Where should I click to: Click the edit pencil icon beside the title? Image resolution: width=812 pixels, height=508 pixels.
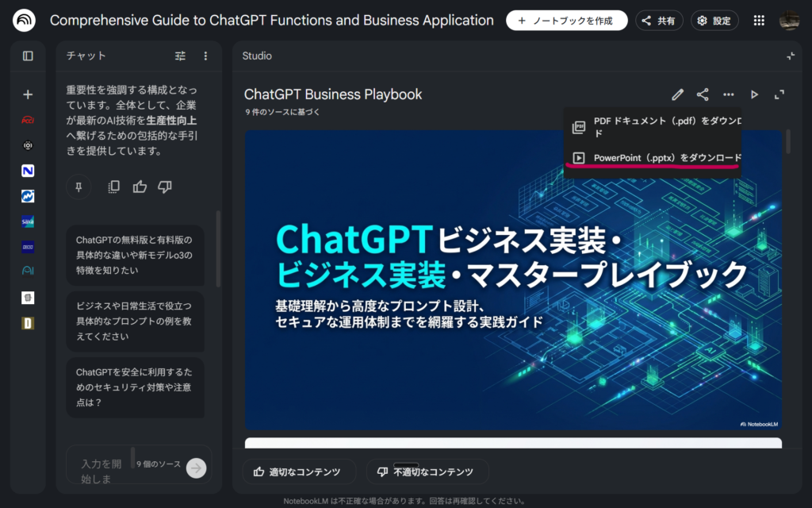(x=677, y=94)
